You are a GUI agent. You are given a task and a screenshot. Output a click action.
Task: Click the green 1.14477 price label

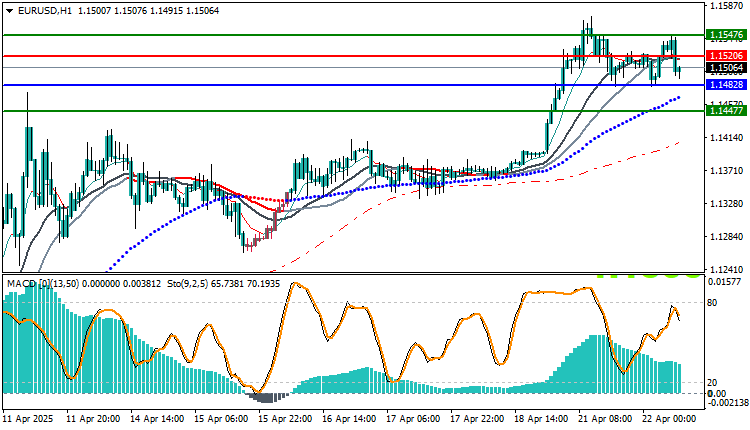pyautogui.click(x=727, y=111)
